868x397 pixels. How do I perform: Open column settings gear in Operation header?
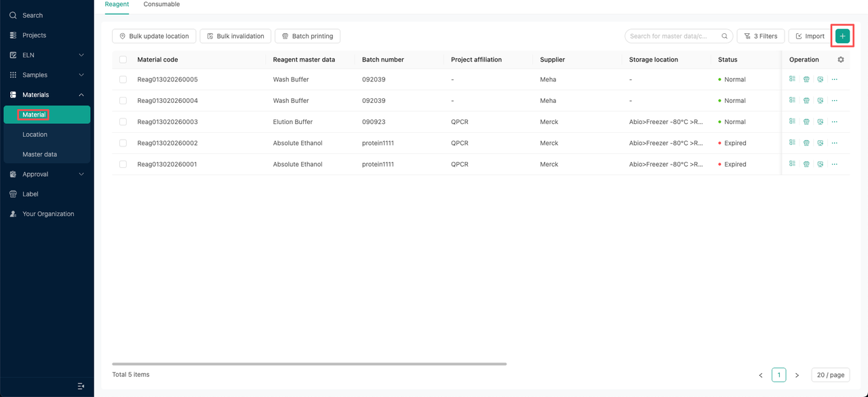[841, 60]
